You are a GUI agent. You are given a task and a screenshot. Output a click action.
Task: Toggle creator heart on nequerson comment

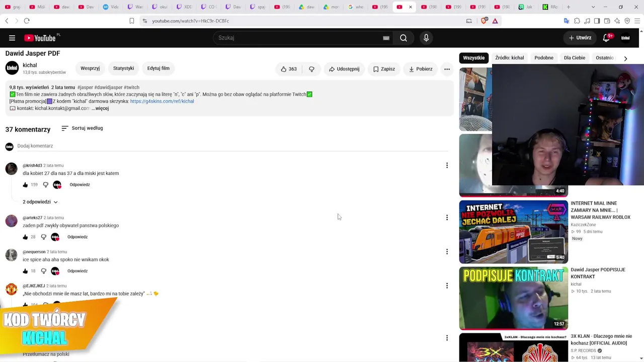click(55, 271)
